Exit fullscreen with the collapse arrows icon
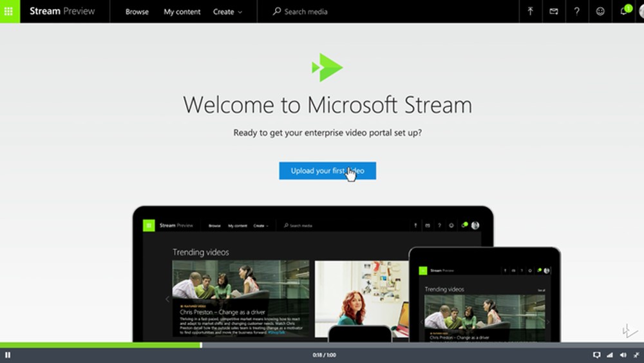This screenshot has height=363, width=644. 636,355
